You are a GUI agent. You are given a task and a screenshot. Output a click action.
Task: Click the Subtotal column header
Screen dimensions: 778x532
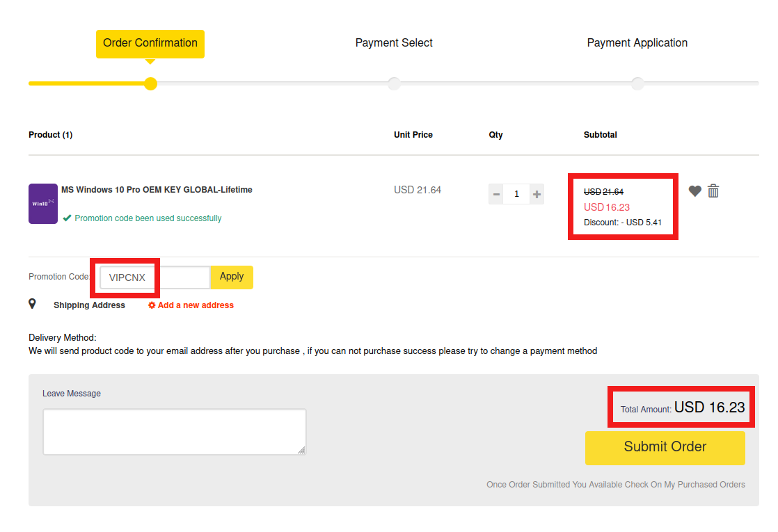[x=601, y=135]
